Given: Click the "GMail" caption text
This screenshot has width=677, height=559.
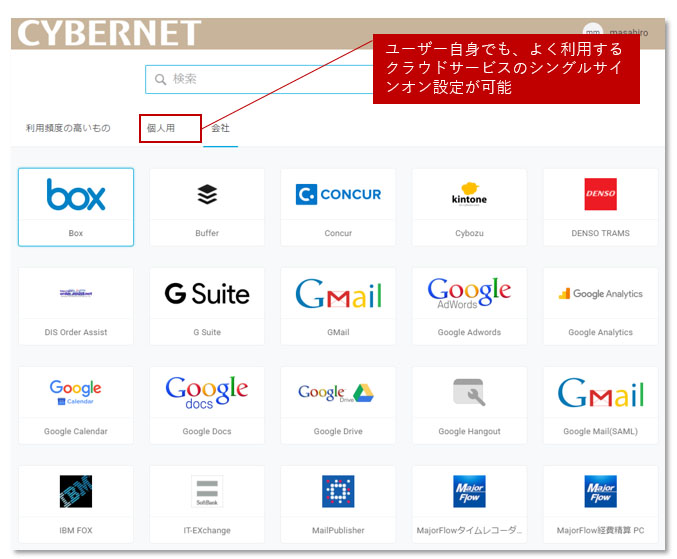Looking at the screenshot, I should click(338, 332).
